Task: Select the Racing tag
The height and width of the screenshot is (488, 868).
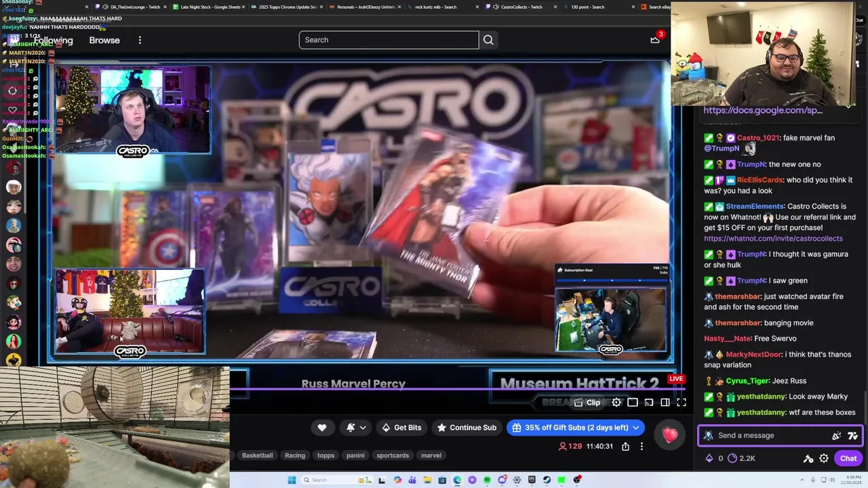Action: point(295,455)
